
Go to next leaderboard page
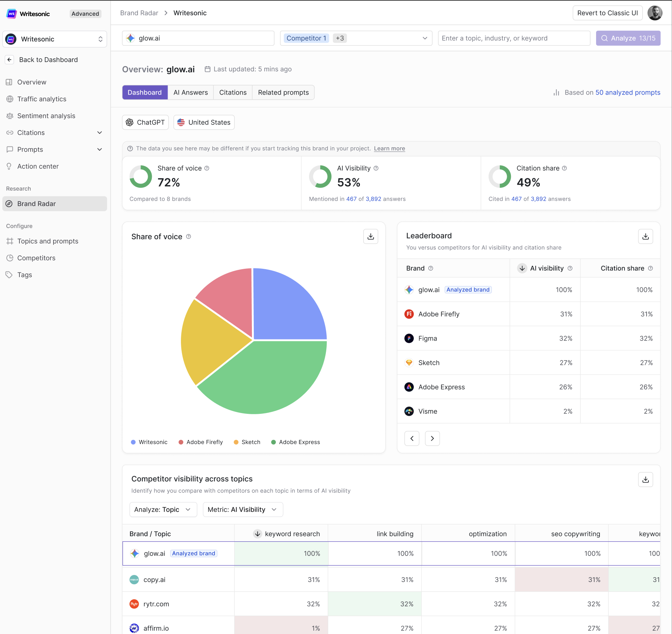[432, 438]
